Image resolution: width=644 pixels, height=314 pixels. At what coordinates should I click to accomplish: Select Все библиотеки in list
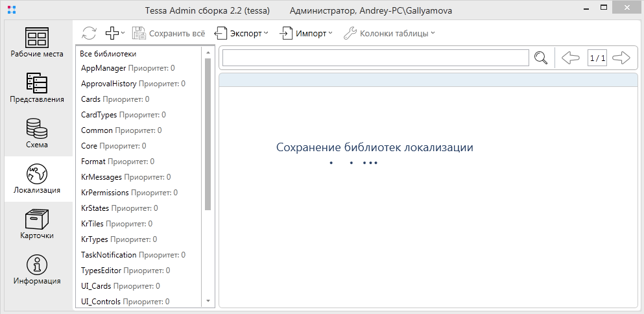point(108,54)
